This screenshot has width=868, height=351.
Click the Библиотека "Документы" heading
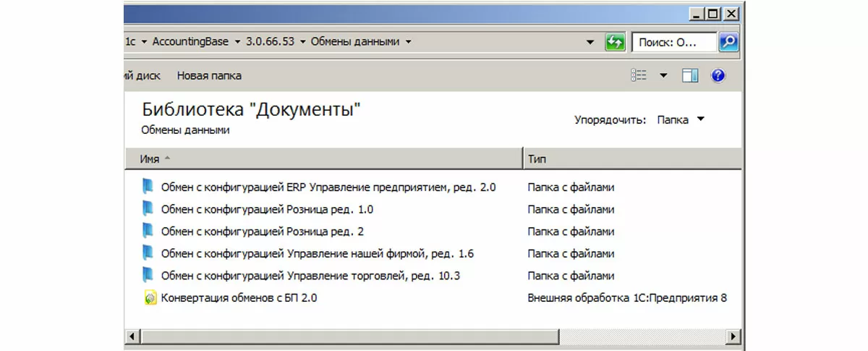251,110
